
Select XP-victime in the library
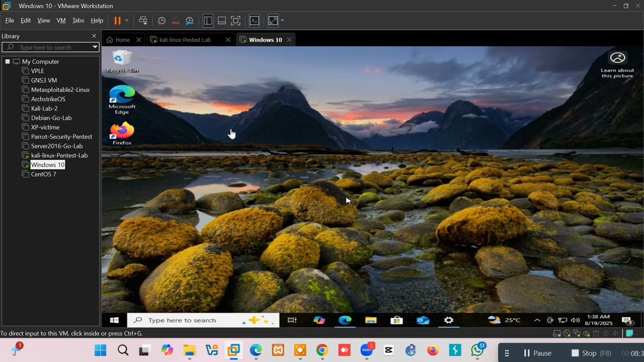45,127
